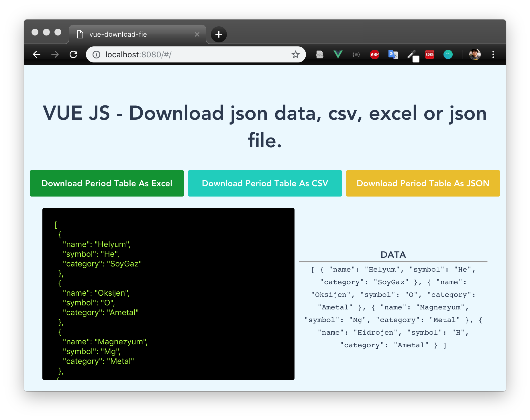Download Period Table As JSON
This screenshot has height=420, width=530.
pos(423,183)
